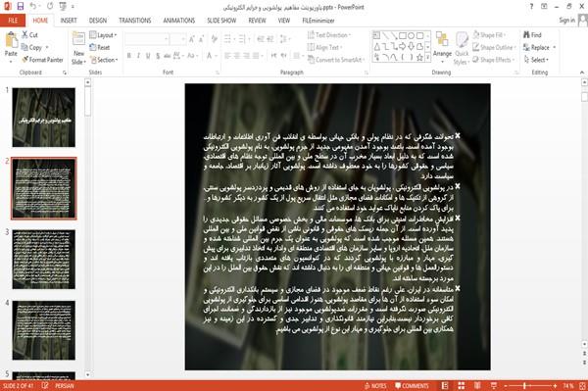588x391 pixels.
Task: Click the Save icon in quick access toolbar
Action: pyautogui.click(x=21, y=7)
